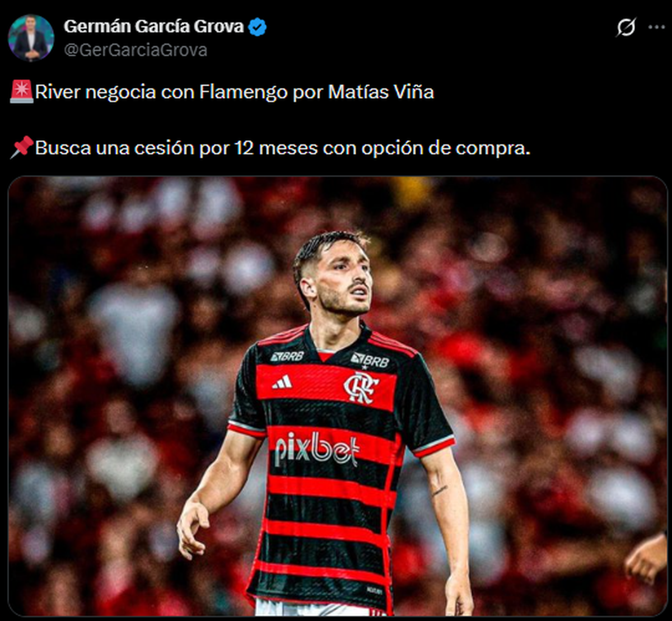Click the name Matías Viña in the tweet
This screenshot has height=621, width=672.
(x=381, y=92)
